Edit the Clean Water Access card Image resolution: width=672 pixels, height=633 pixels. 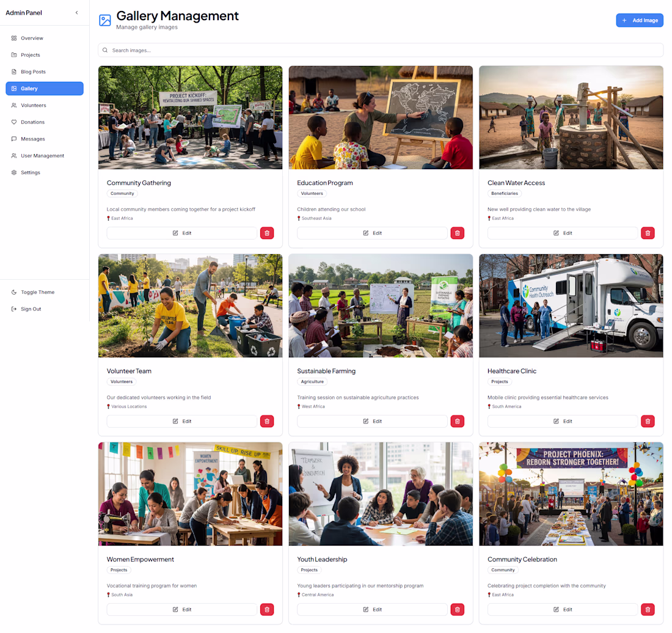click(x=562, y=233)
